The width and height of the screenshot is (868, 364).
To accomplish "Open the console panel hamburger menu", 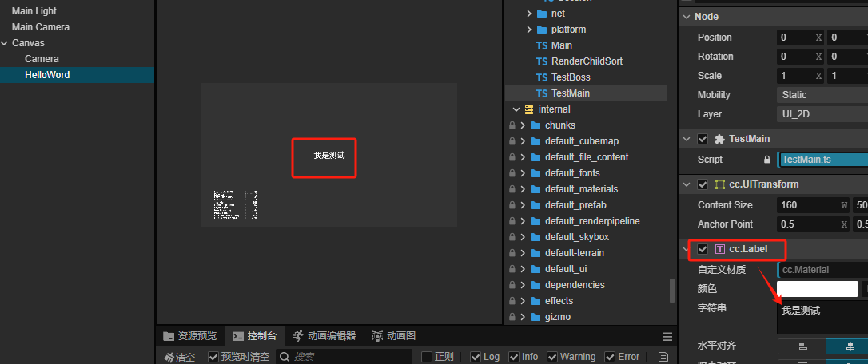I will pyautogui.click(x=667, y=336).
